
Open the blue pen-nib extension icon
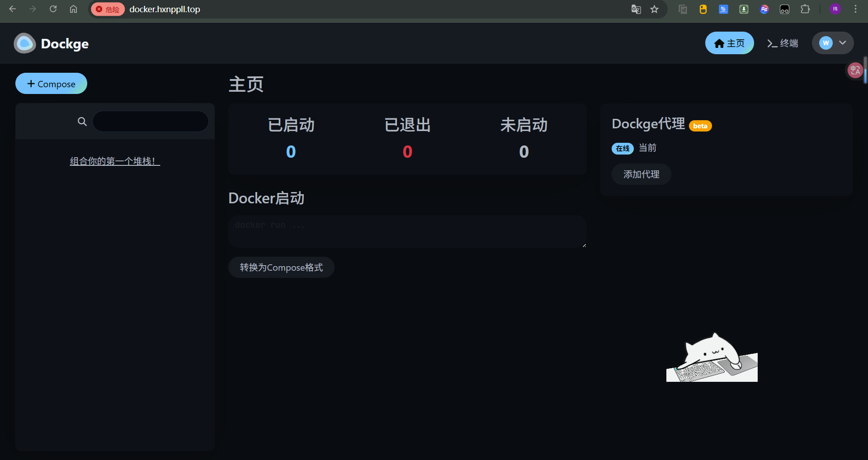[x=723, y=9]
